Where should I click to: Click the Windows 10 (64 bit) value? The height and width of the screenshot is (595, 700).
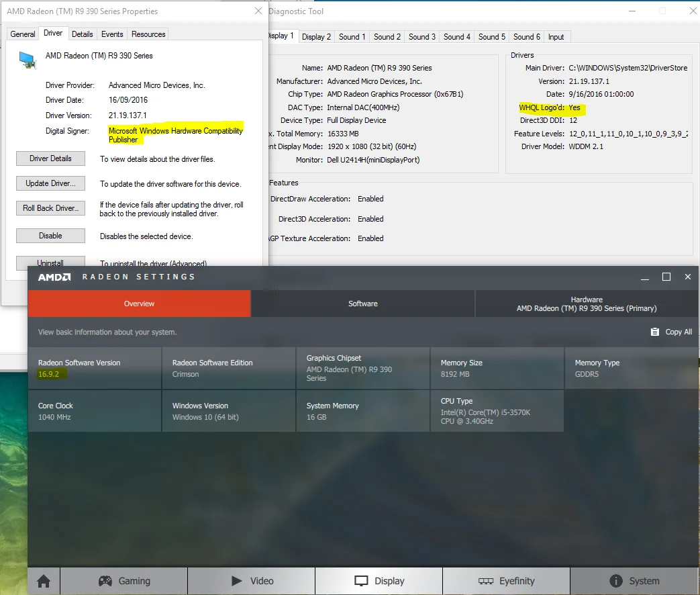coord(205,417)
